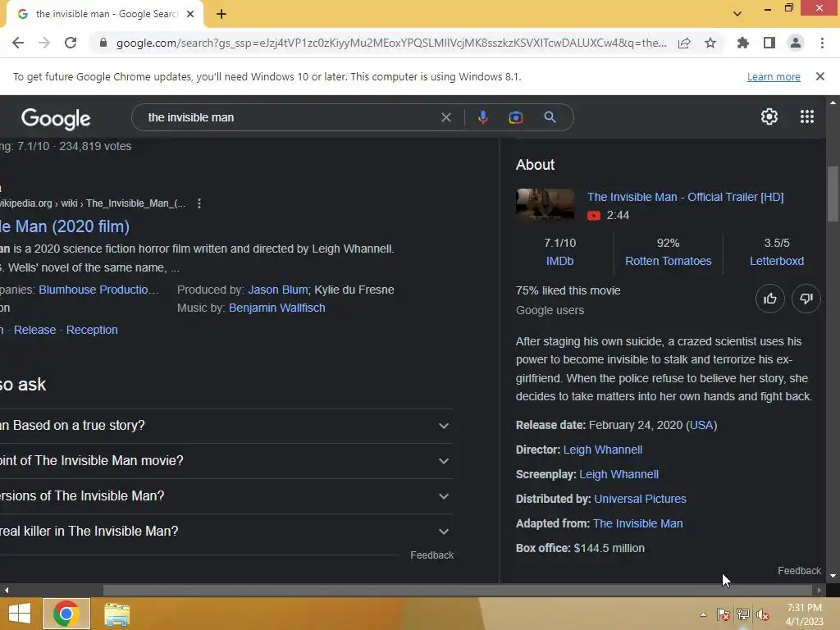Show hidden system tray icons
840x630 pixels.
coord(703,614)
